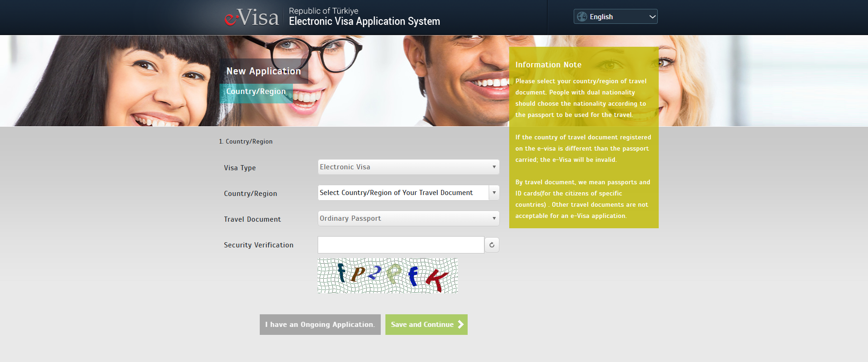
Task: Click the e-Visa logo
Action: [251, 17]
